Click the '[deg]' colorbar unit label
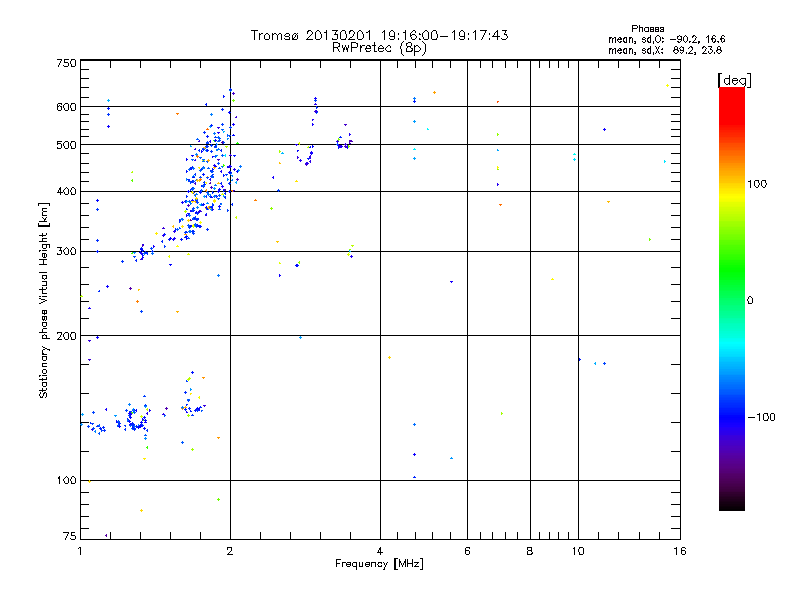 (x=734, y=80)
